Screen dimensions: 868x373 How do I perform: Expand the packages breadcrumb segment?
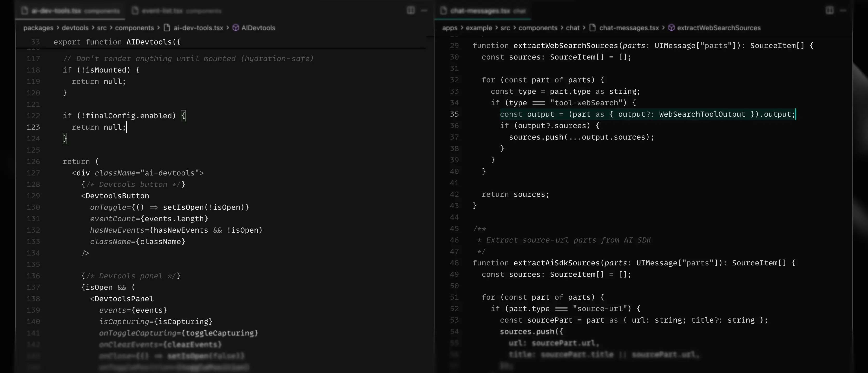[x=38, y=28]
